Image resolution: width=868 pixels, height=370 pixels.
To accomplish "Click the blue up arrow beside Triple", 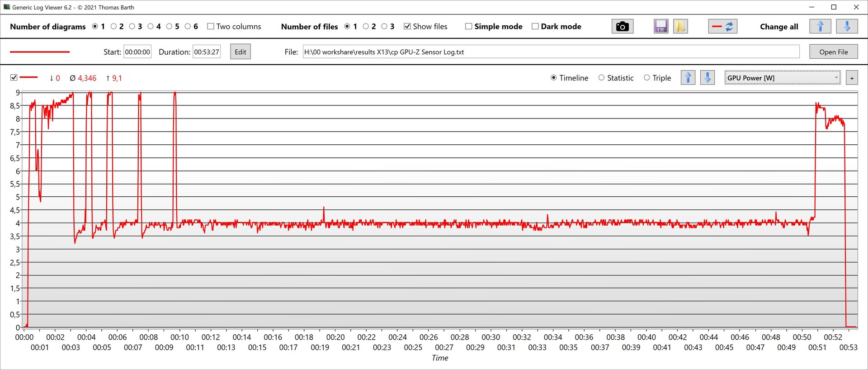I will point(688,78).
